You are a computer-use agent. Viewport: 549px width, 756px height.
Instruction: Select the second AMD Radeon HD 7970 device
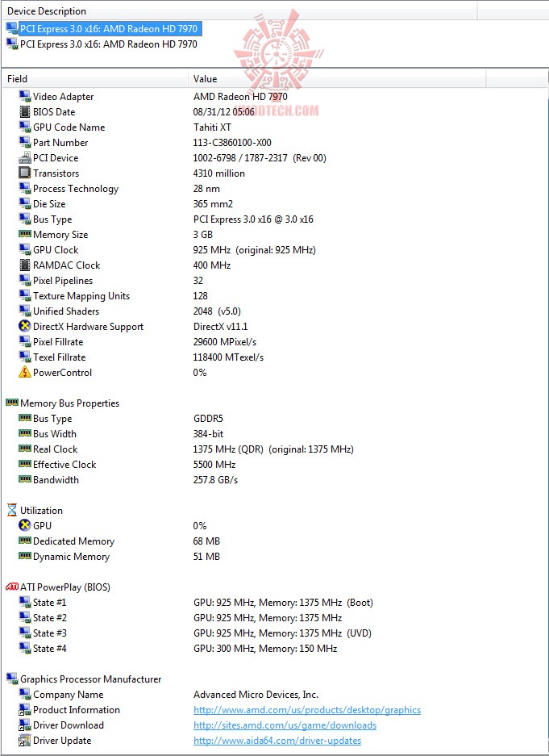108,44
